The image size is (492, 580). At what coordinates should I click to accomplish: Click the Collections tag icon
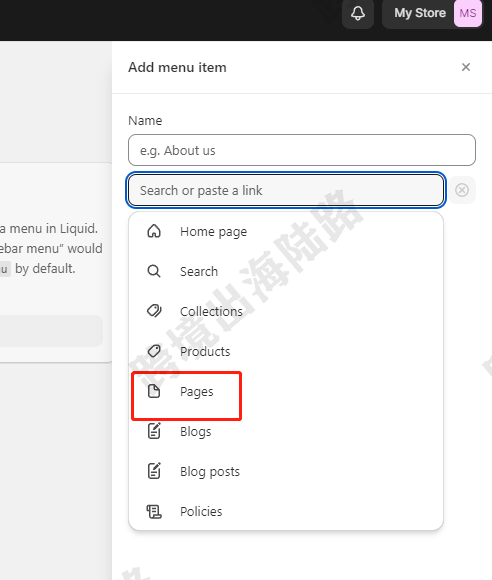click(x=154, y=311)
